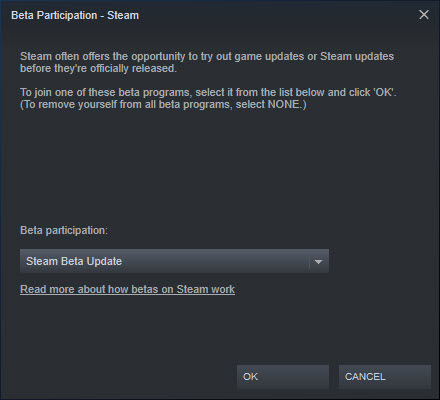Screen dimensions: 440x400
Task: Click the 'To join one of these beta programs' line
Action: pyautogui.click(x=208, y=92)
